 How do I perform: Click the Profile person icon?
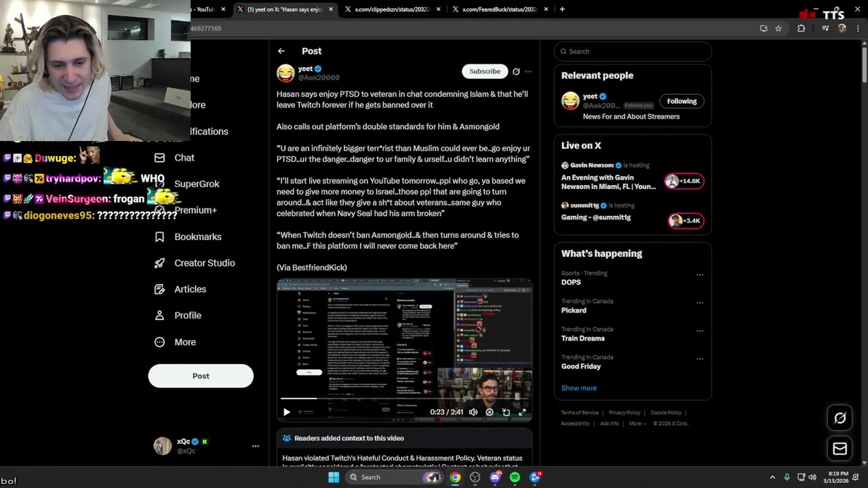[159, 315]
